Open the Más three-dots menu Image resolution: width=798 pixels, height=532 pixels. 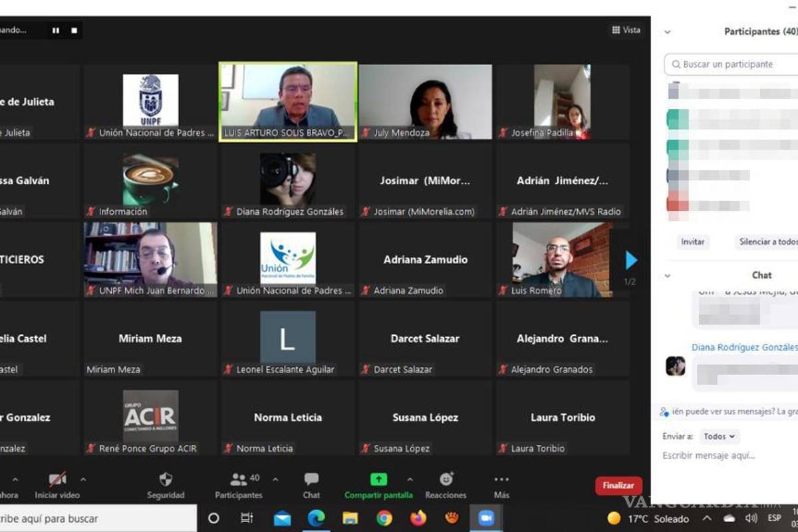(x=501, y=479)
